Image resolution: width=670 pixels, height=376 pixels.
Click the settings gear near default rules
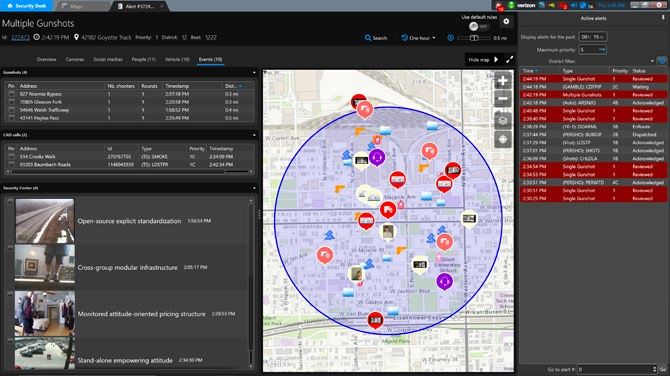point(506,21)
